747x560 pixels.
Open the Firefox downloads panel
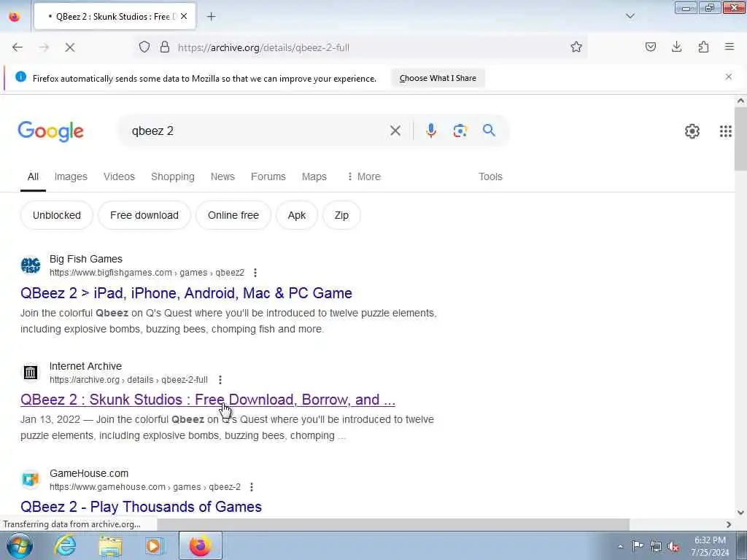coord(676,47)
